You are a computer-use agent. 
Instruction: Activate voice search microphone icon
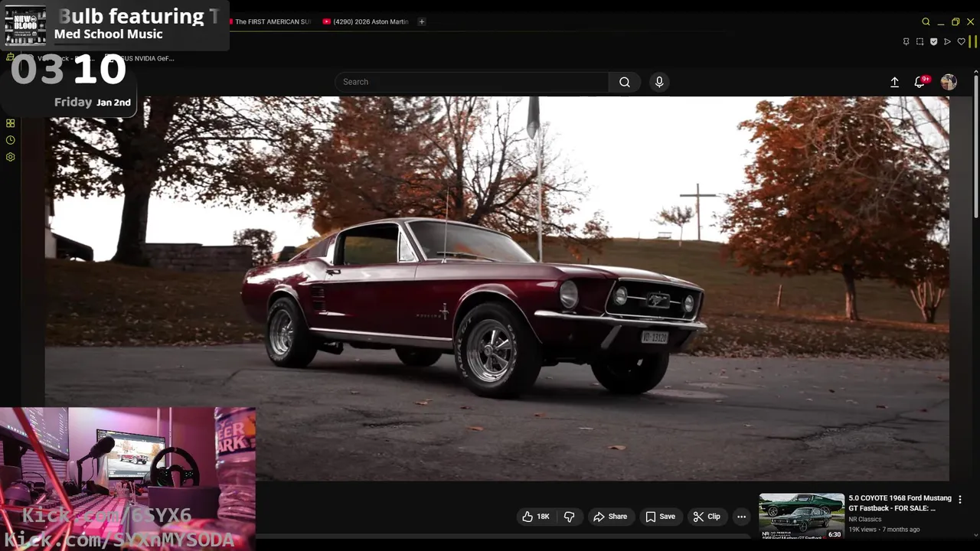pos(659,82)
